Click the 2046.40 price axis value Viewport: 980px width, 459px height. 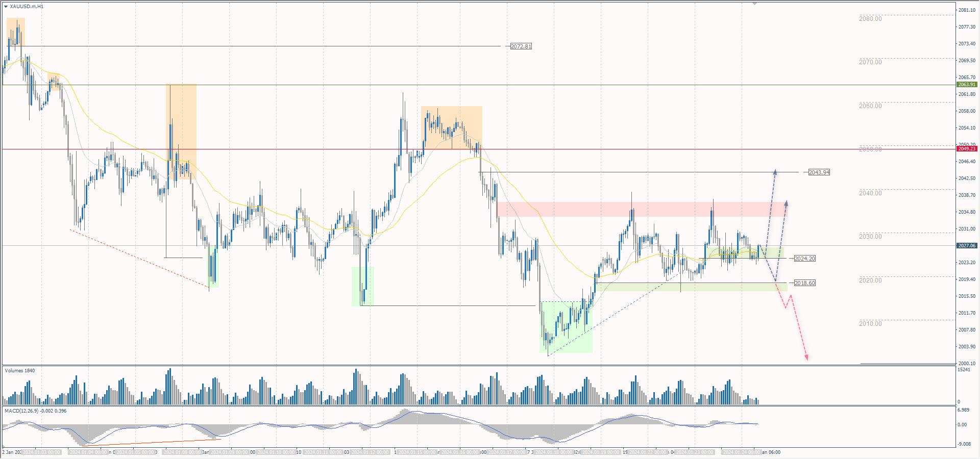point(967,162)
